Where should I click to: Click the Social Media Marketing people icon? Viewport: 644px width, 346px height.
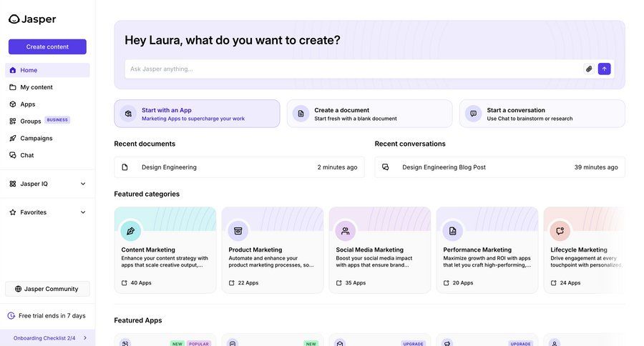point(346,231)
